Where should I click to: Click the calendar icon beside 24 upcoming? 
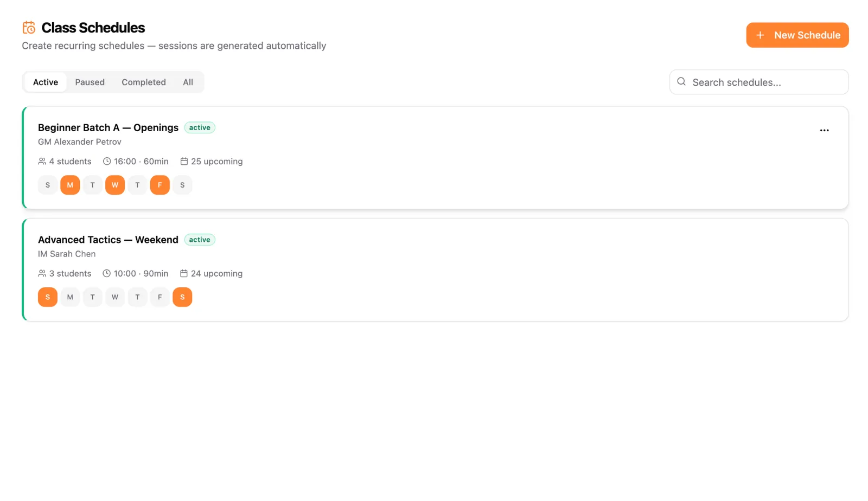[x=184, y=274]
